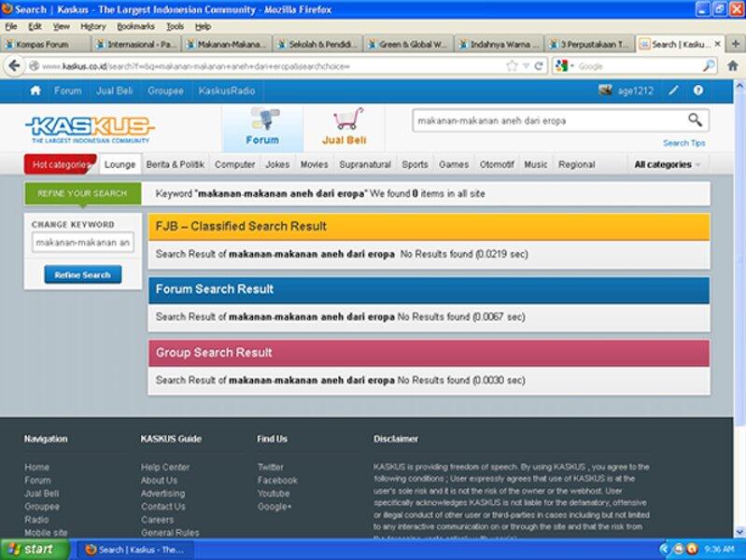Switch to the 3 Perpustakaan T tab
Image resolution: width=746 pixels, height=560 pixels.
(x=589, y=44)
